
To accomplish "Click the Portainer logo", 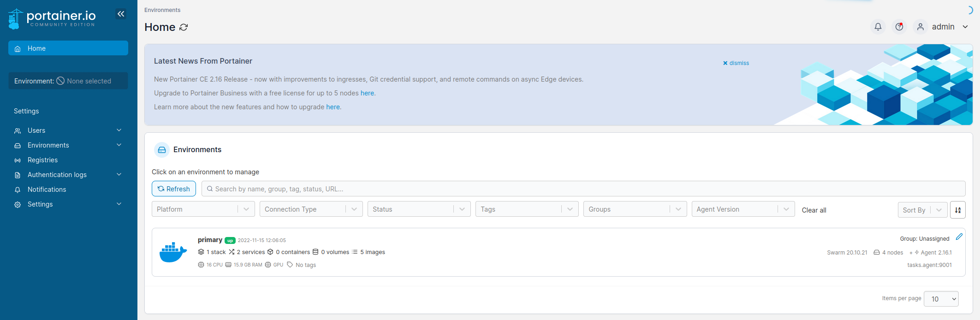I will click(52, 18).
